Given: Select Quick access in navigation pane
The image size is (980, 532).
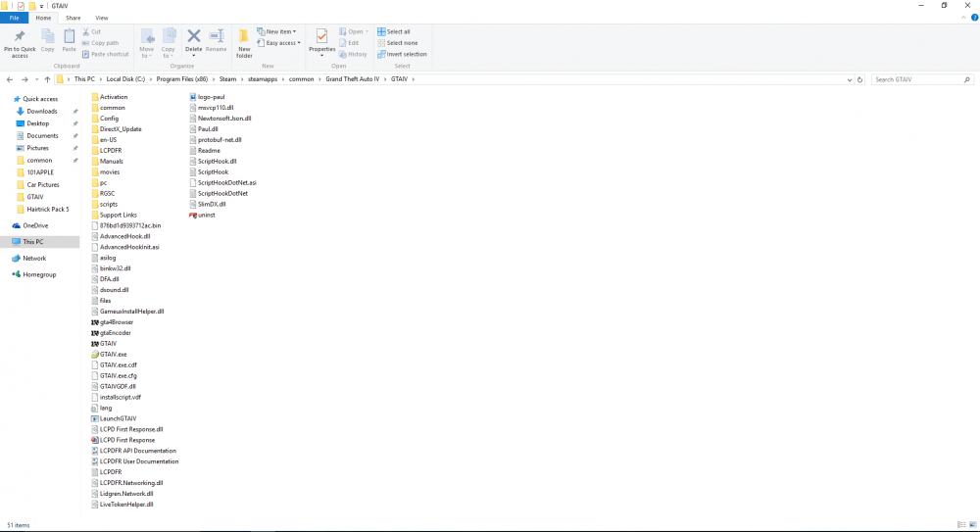Looking at the screenshot, I should [40, 99].
